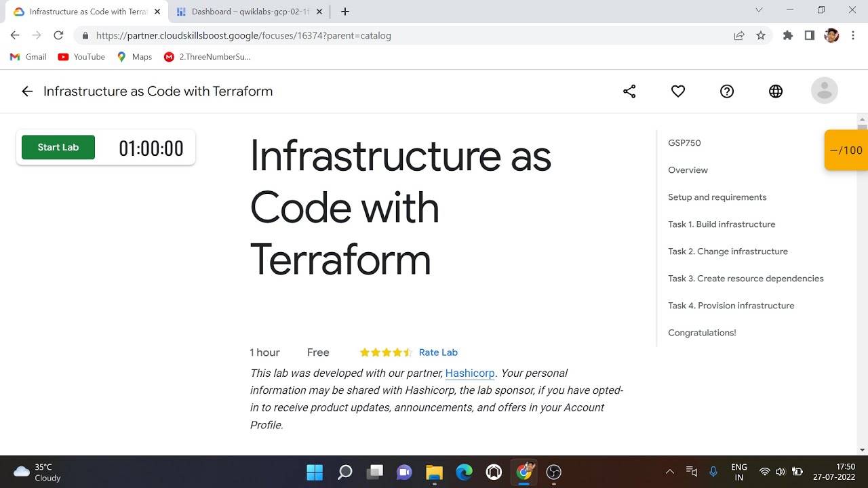This screenshot has height=488, width=868.
Task: Show hidden system tray icons
Action: [670, 472]
